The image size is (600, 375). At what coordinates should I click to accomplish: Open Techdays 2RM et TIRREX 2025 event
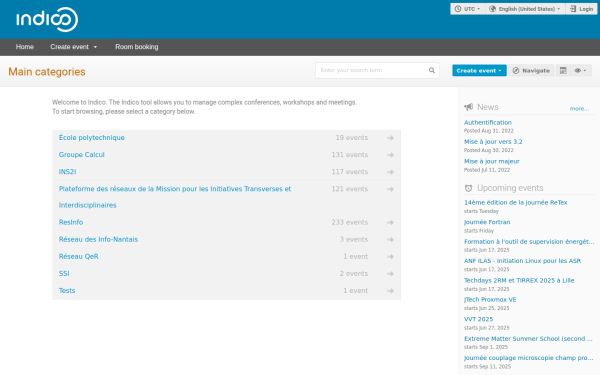pos(519,280)
